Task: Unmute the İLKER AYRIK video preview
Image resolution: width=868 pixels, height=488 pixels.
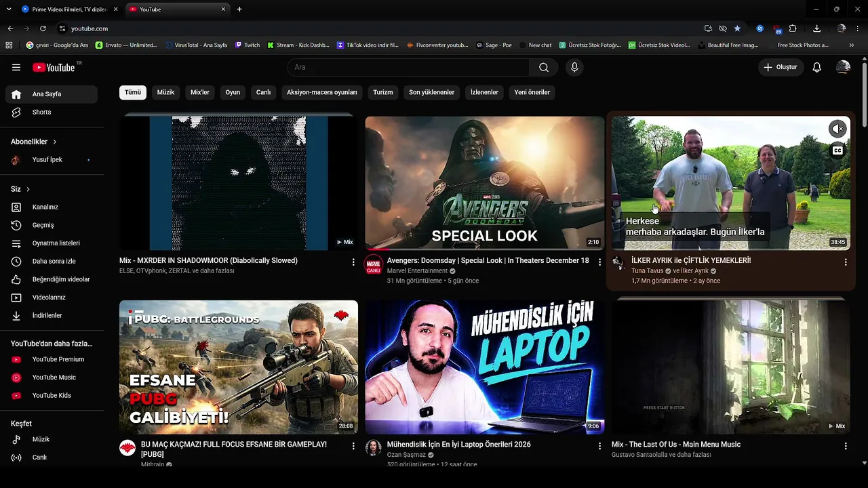Action: click(837, 128)
